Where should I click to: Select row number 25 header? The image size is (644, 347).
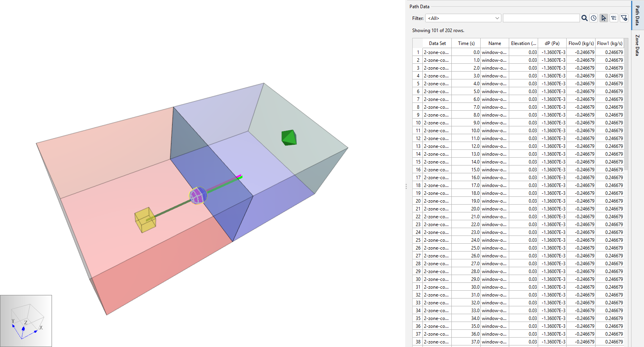point(418,240)
